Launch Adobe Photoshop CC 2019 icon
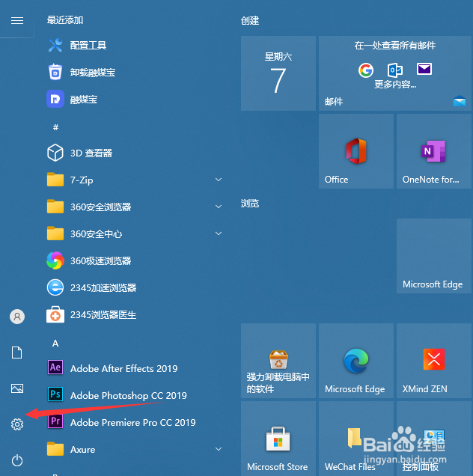Screen dimensions: 473x476 [x=55, y=394]
